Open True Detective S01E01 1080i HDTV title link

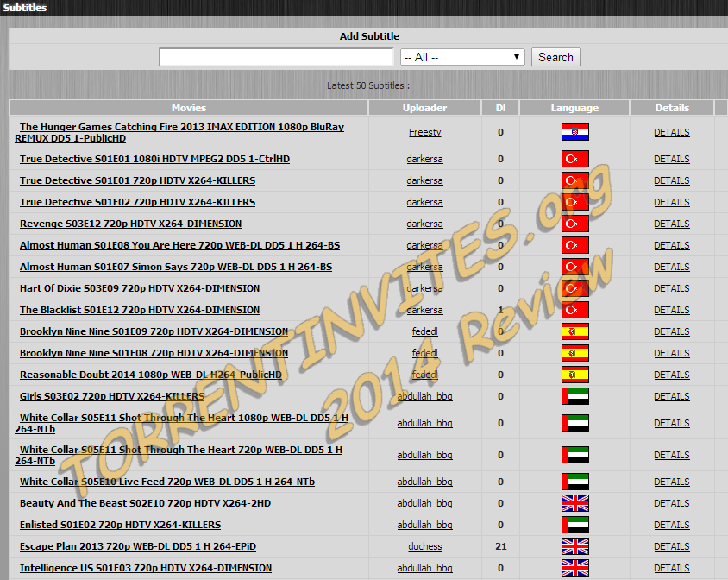(x=154, y=159)
